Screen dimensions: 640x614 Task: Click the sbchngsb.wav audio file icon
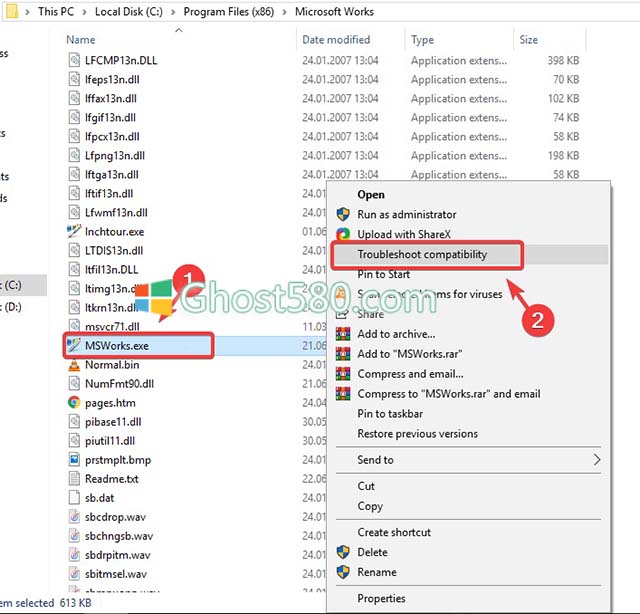74,536
